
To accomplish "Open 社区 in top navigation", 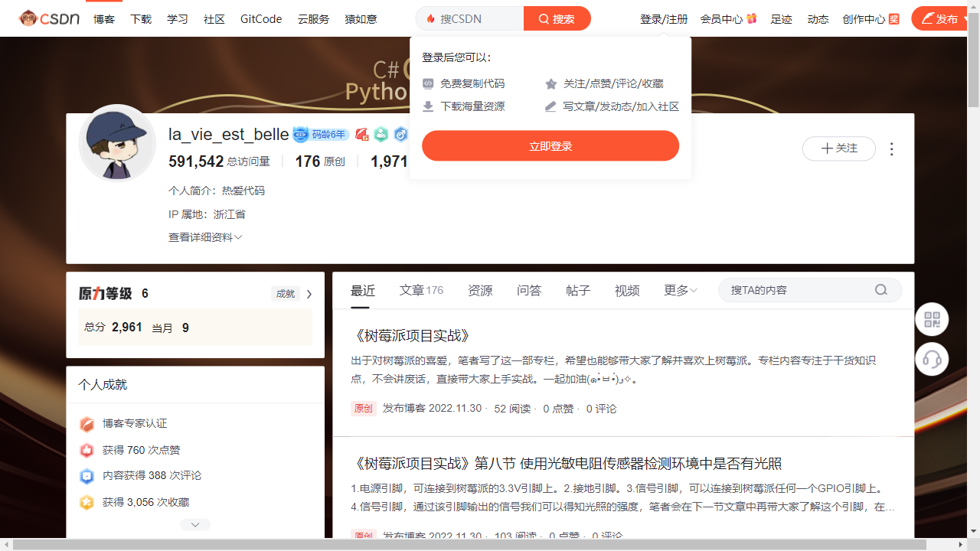I will [214, 19].
